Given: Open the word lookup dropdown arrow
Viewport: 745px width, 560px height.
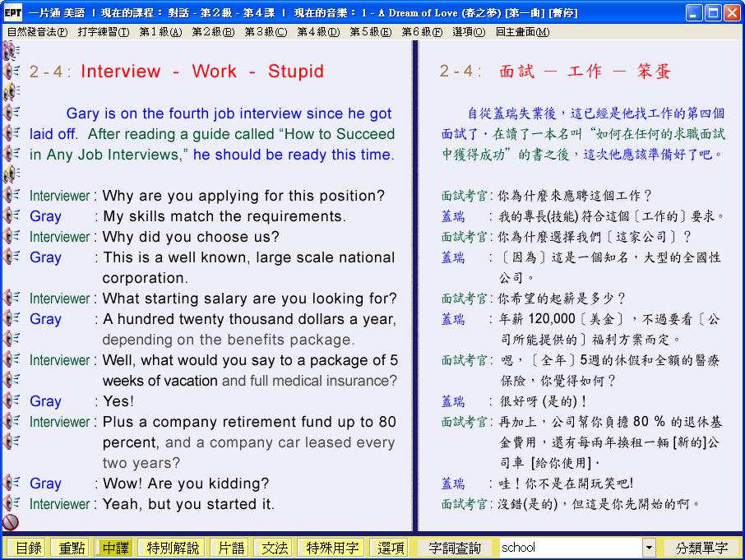Looking at the screenshot, I should tap(649, 548).
